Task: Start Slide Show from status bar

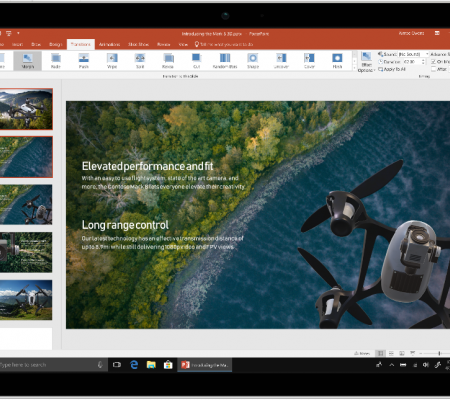Action: [413, 353]
